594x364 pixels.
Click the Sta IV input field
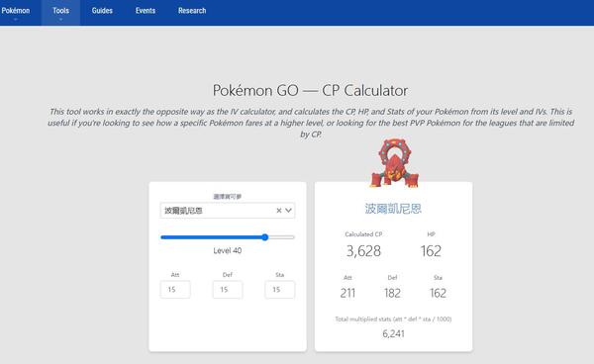tap(279, 290)
